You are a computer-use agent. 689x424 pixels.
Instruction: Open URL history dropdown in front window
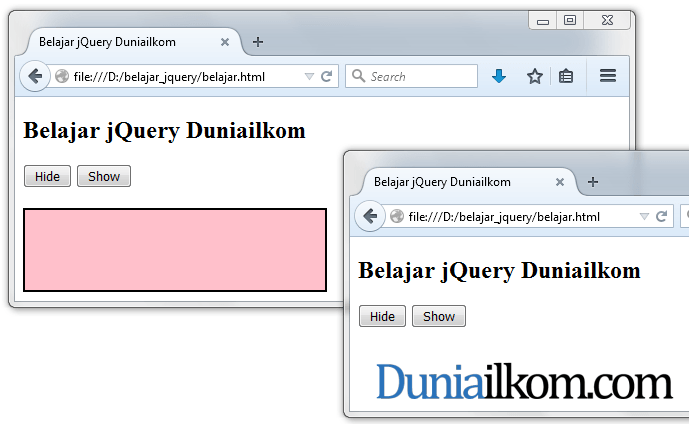click(644, 216)
